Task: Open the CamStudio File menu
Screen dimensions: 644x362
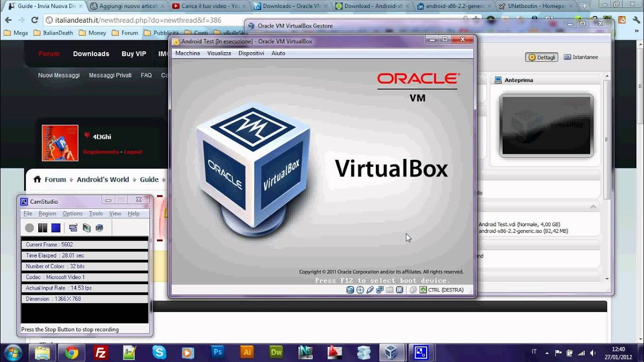Action: (x=28, y=214)
